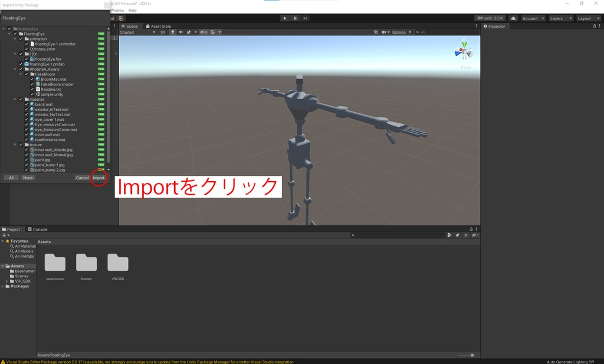
Task: Click the scene effects icon
Action: pyautogui.click(x=188, y=32)
